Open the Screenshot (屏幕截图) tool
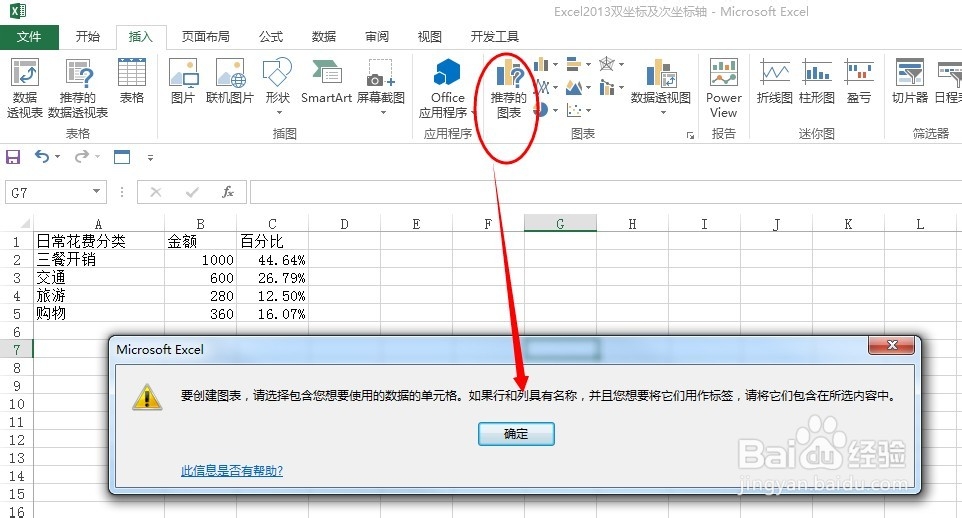Image resolution: width=962 pixels, height=518 pixels. click(x=380, y=86)
